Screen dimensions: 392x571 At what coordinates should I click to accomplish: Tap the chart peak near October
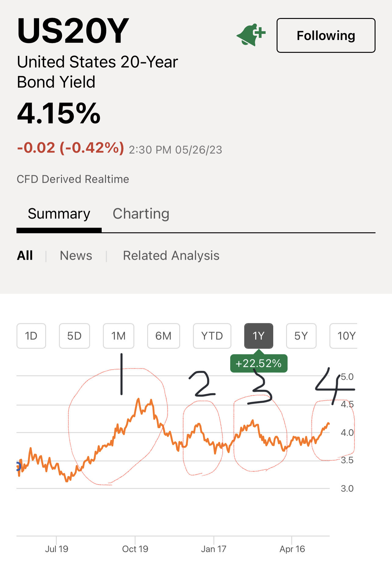coord(139,399)
